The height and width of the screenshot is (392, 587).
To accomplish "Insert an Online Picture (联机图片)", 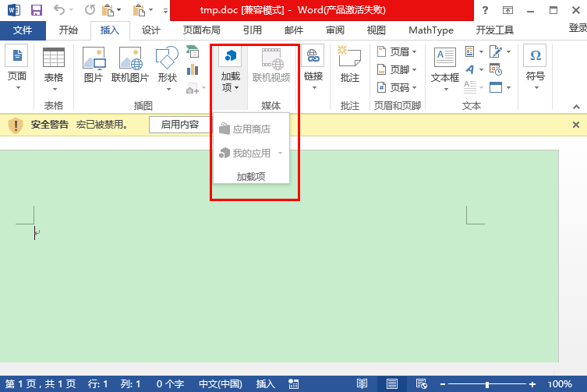I will (130, 65).
